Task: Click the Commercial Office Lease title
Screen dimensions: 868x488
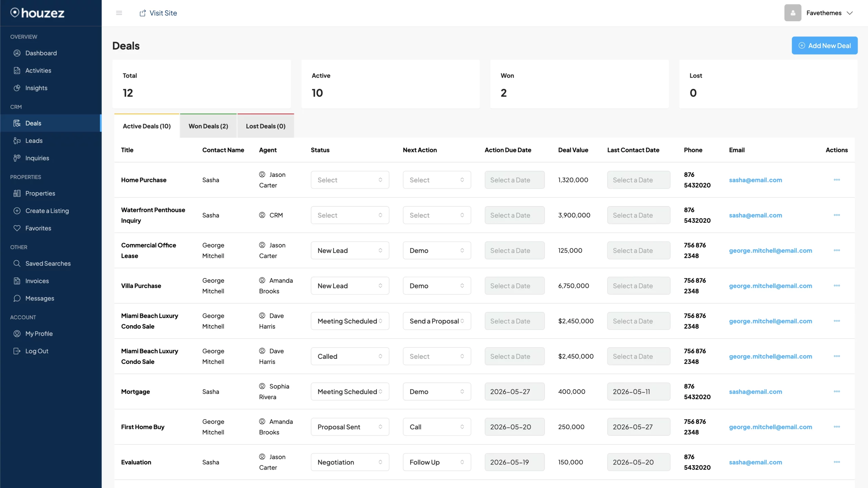Action: [149, 250]
